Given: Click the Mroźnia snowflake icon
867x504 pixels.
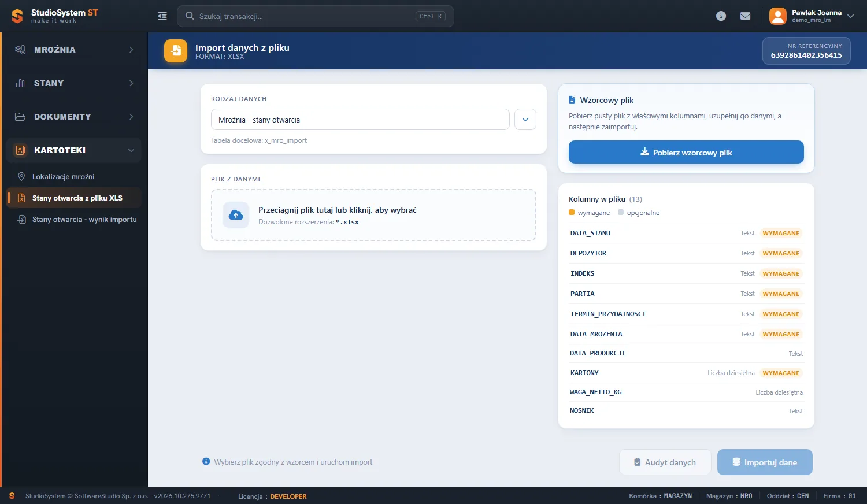Looking at the screenshot, I should pos(20,50).
